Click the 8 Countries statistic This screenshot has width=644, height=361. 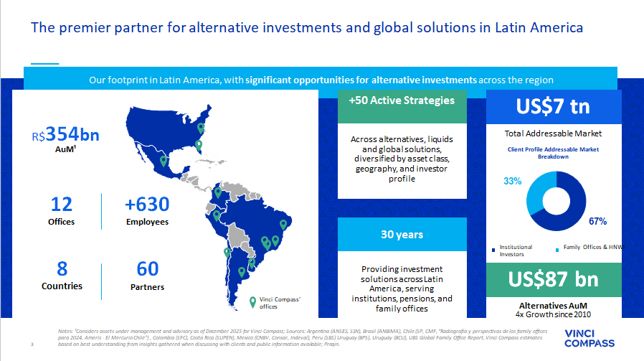click(62, 274)
